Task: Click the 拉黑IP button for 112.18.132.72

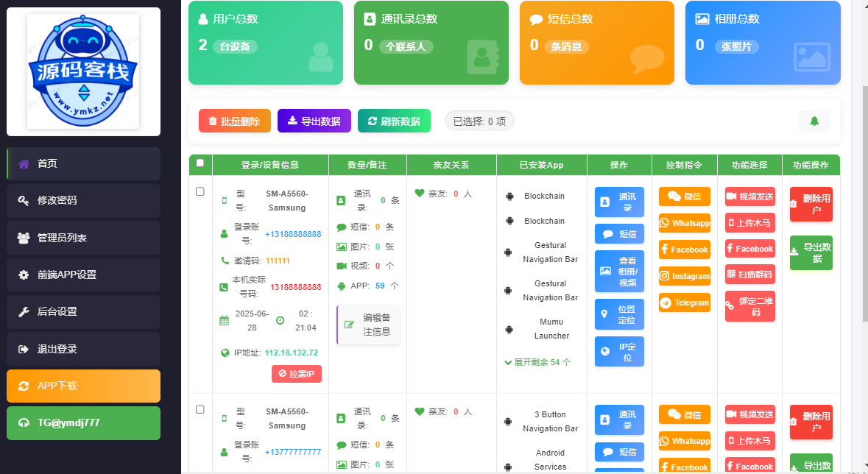Action: 297,374
